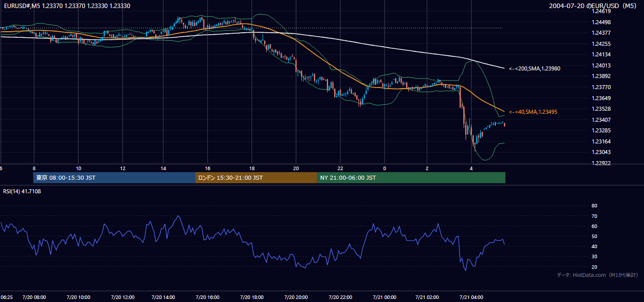Click hour label 10 under price chart

(78, 168)
